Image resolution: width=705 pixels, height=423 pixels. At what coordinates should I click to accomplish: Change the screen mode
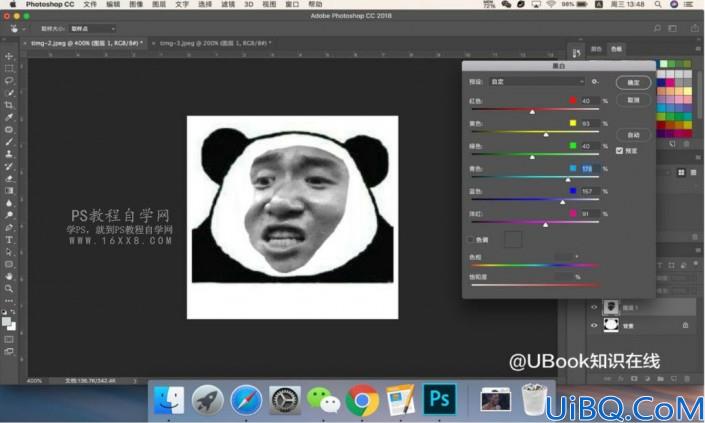tap(9, 352)
